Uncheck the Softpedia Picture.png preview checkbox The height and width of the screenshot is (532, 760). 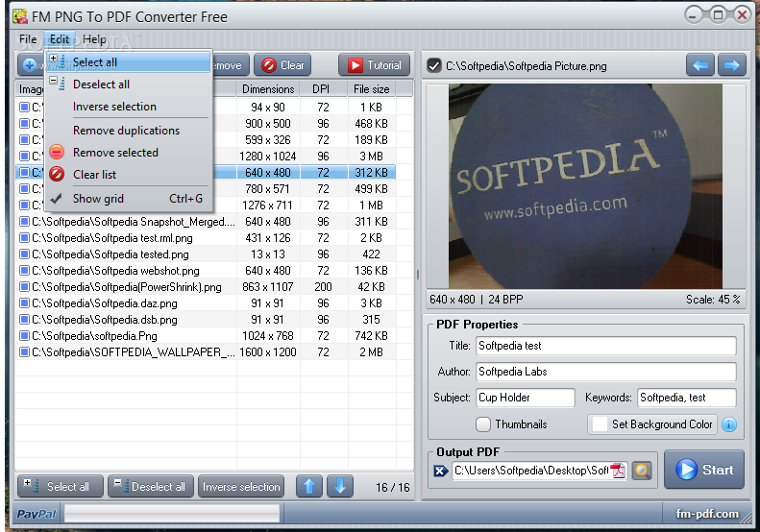pyautogui.click(x=434, y=65)
